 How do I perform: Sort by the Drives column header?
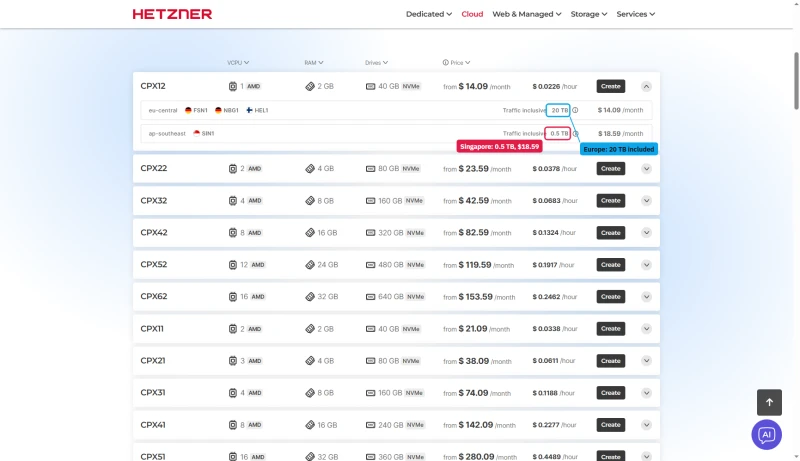[x=377, y=63]
